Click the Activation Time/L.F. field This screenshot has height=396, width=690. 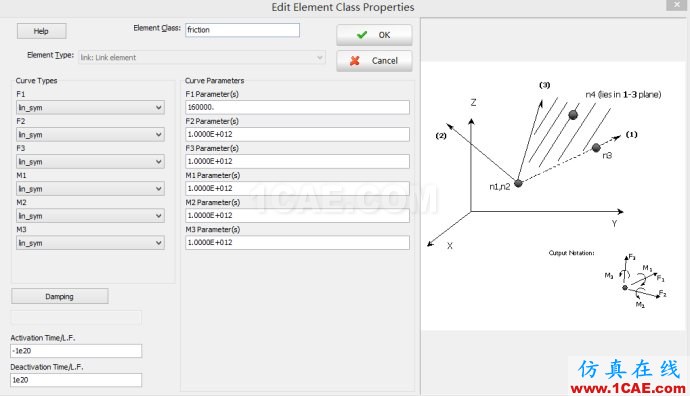(76, 351)
